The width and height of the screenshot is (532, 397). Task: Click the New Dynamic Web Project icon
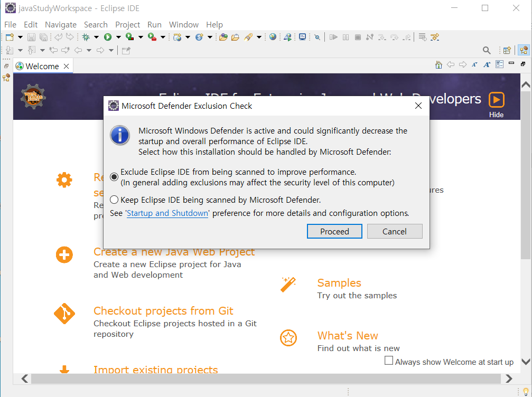(x=177, y=37)
